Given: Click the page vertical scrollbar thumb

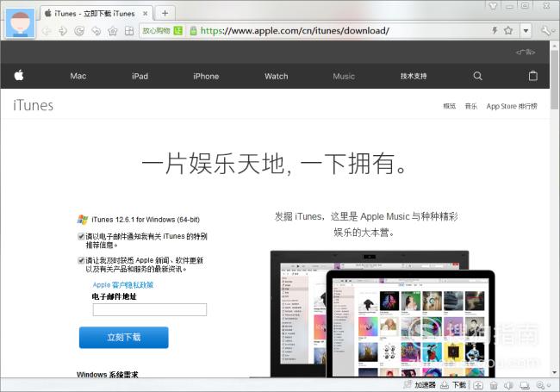Looking at the screenshot, I should point(554,79).
